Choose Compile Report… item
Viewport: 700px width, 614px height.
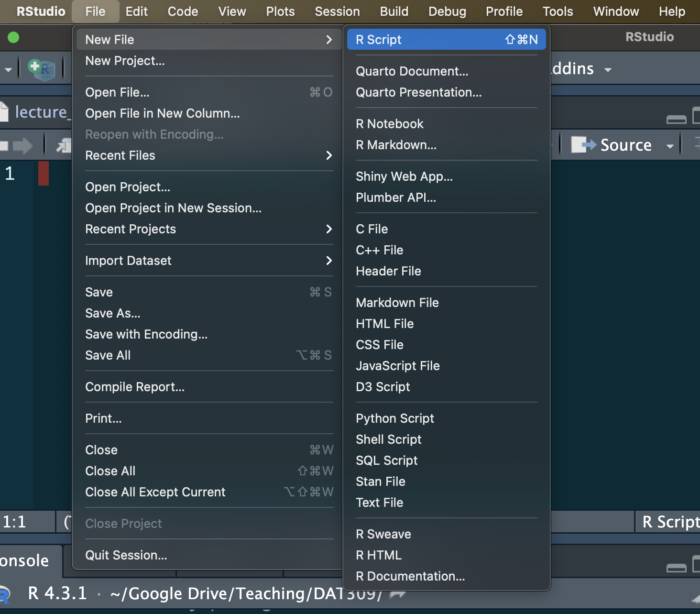tap(209, 386)
